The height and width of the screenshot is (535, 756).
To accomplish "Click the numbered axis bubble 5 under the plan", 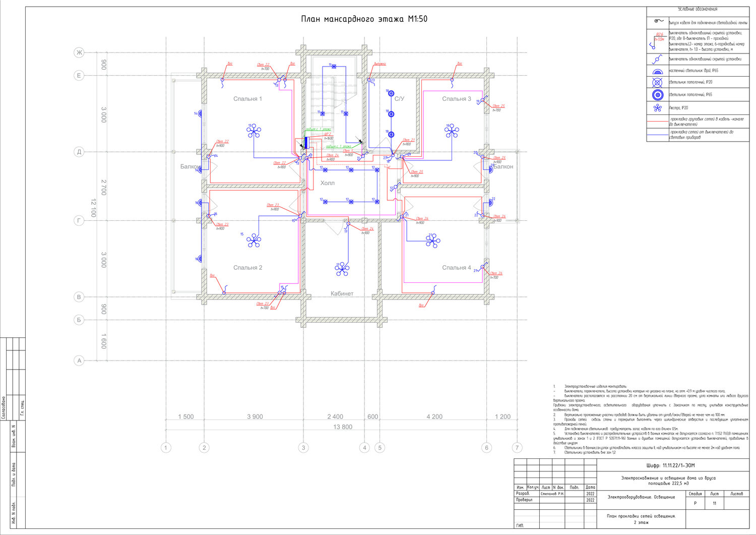I will [x=380, y=447].
